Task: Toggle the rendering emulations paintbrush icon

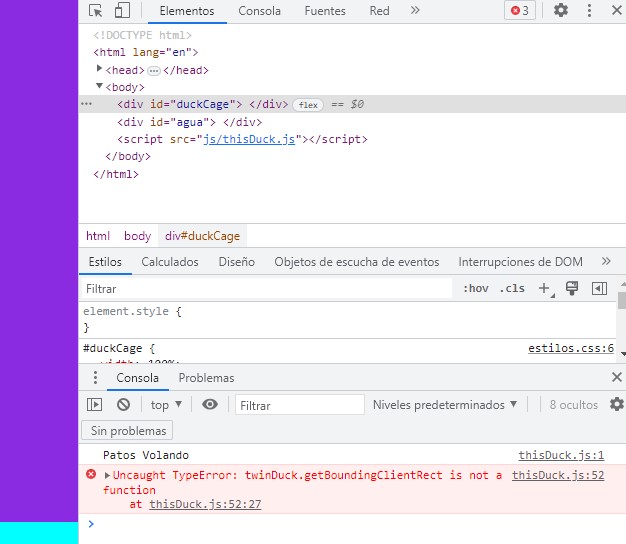Action: tap(572, 288)
